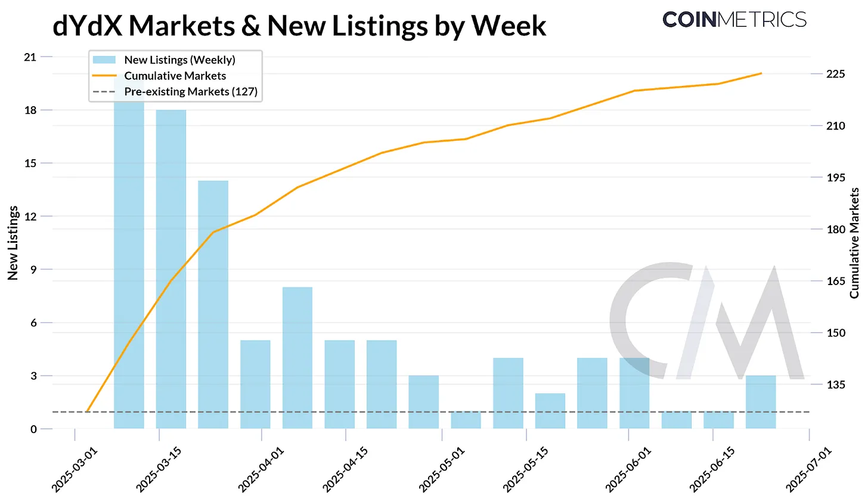Click the orange Cumulative Markets legend line
The width and height of the screenshot is (868, 501).
click(x=106, y=76)
